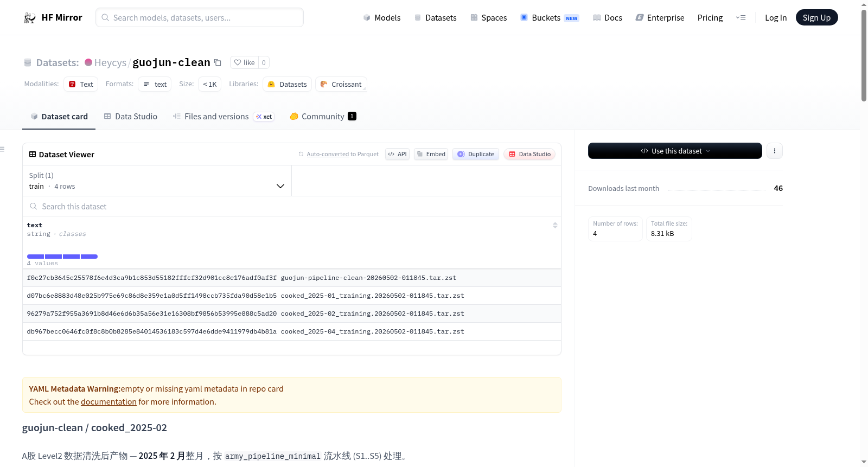Image resolution: width=868 pixels, height=467 pixels.
Task: Click the like count 0
Action: tap(264, 62)
